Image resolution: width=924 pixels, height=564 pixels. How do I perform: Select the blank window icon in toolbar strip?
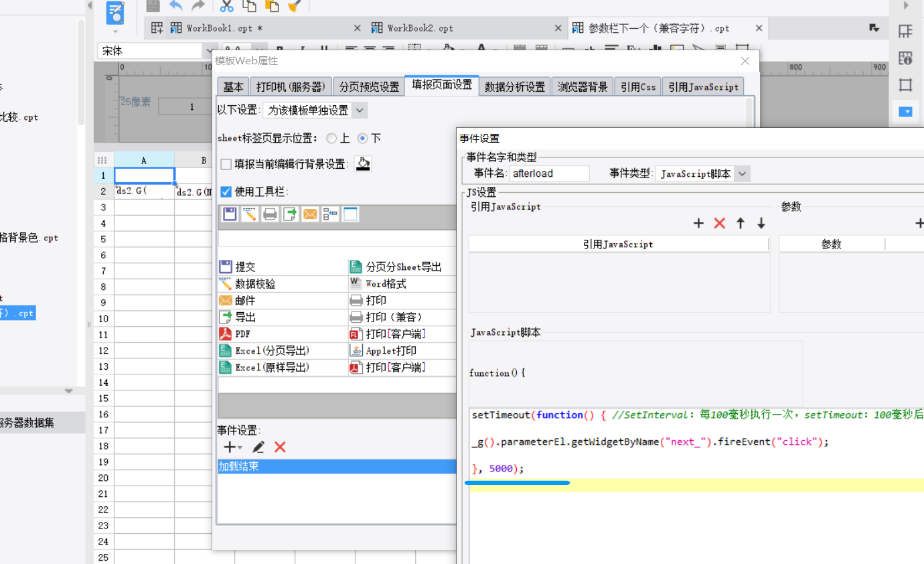(351, 214)
